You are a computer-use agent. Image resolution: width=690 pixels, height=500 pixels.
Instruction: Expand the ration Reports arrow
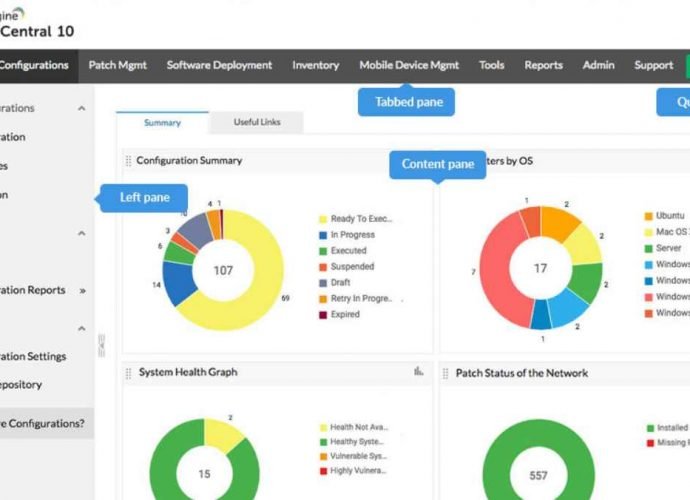(82, 290)
